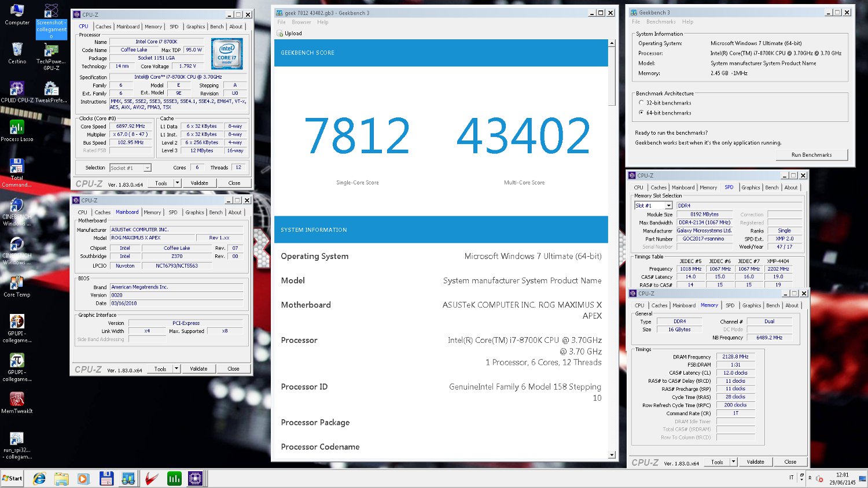868x488 pixels.
Task: Click Geekbench results scrollbar thumb
Action: click(x=612, y=76)
